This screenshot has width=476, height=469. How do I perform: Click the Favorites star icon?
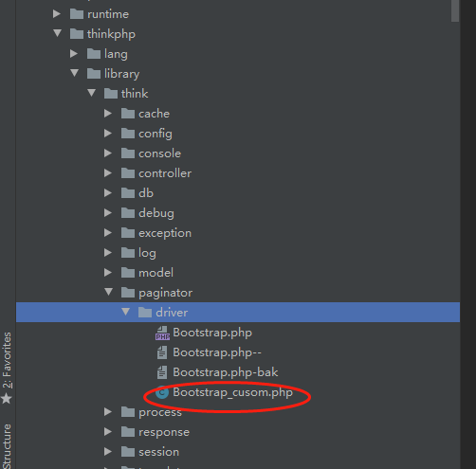point(7,399)
